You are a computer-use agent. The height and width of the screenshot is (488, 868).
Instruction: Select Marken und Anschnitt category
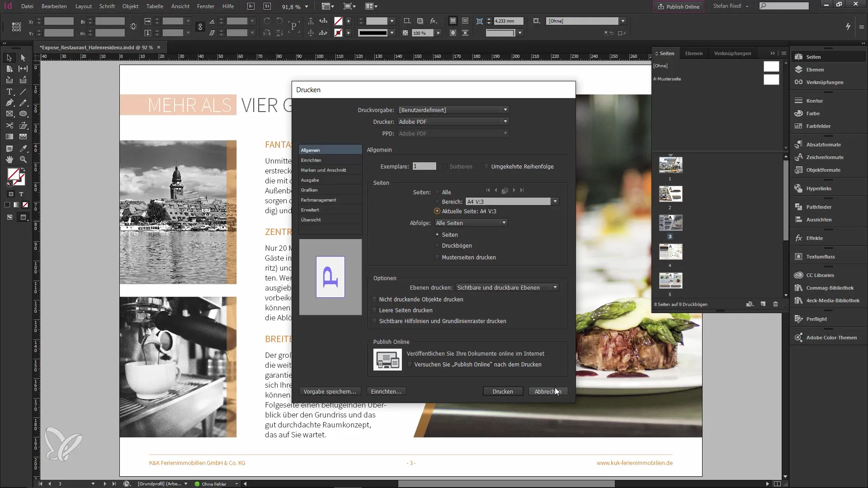(330, 170)
